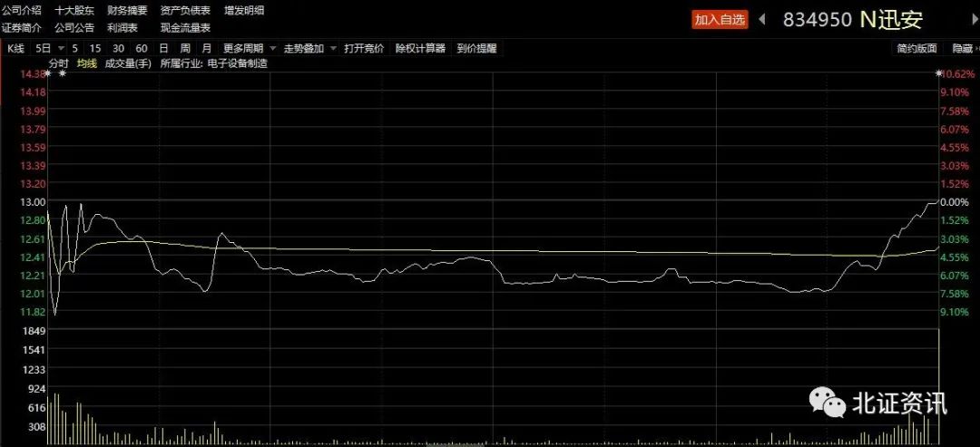Switch to the K线 chart tab
Viewport: 980px width, 447px height.
coord(15,49)
